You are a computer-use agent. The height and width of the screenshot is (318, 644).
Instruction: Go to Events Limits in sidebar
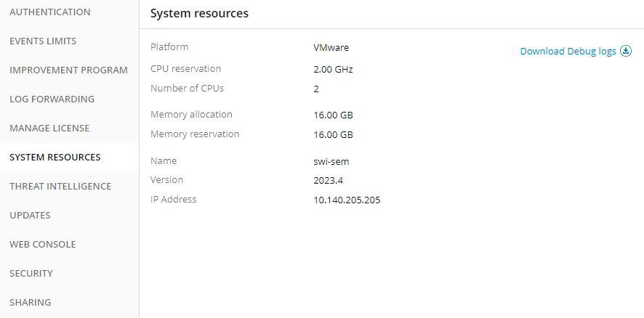[43, 41]
